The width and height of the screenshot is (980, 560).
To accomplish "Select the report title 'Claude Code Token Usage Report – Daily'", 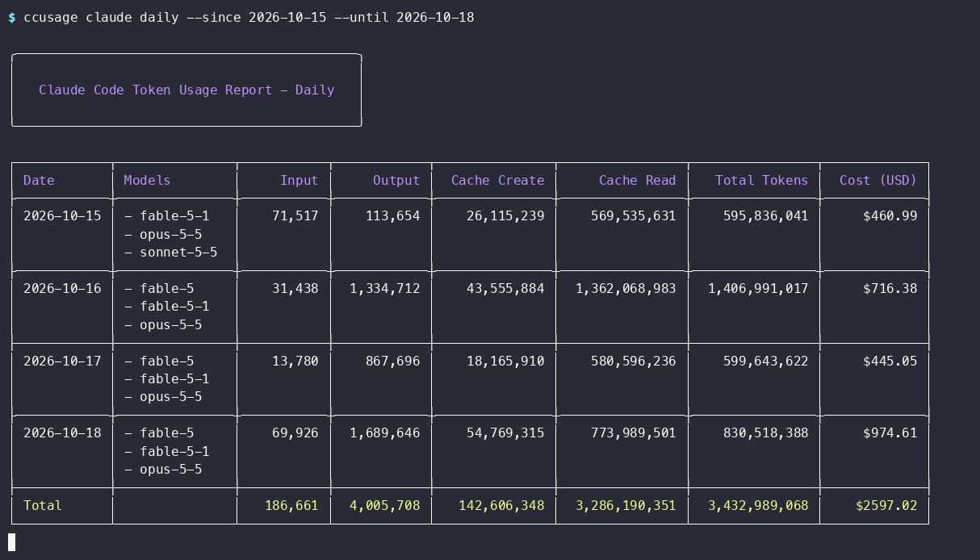I will tap(186, 90).
